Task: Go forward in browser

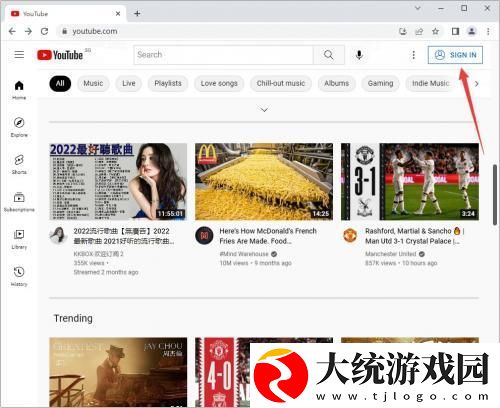Action: pos(28,31)
